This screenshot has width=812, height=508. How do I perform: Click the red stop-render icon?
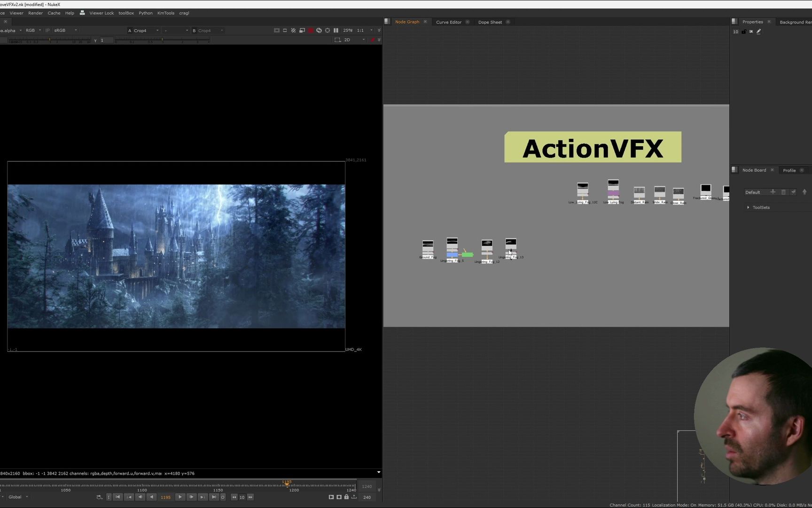point(311,31)
